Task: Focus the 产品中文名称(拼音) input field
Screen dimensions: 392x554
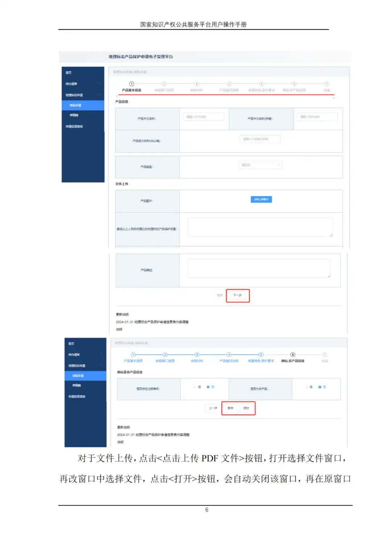Action: [317, 117]
